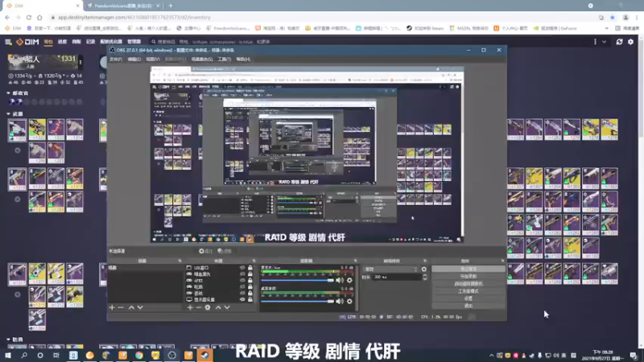Open transition settings gear in OBS
Viewport: 644px width, 362px height.
[424, 269]
